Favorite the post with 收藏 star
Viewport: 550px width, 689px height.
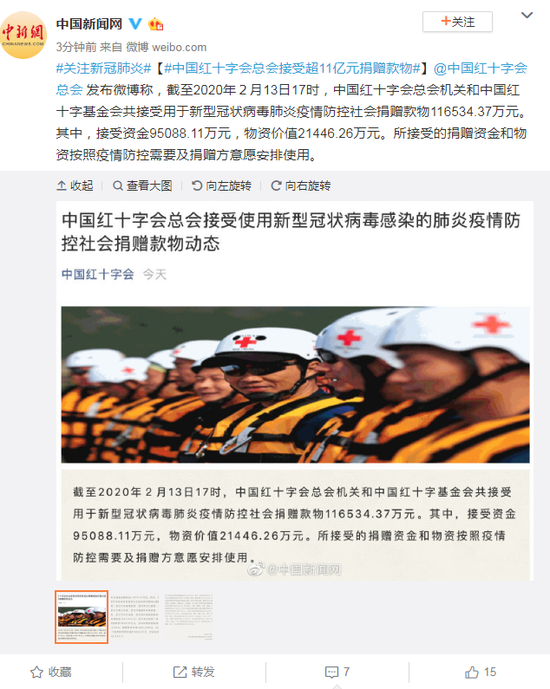pyautogui.click(x=51, y=672)
